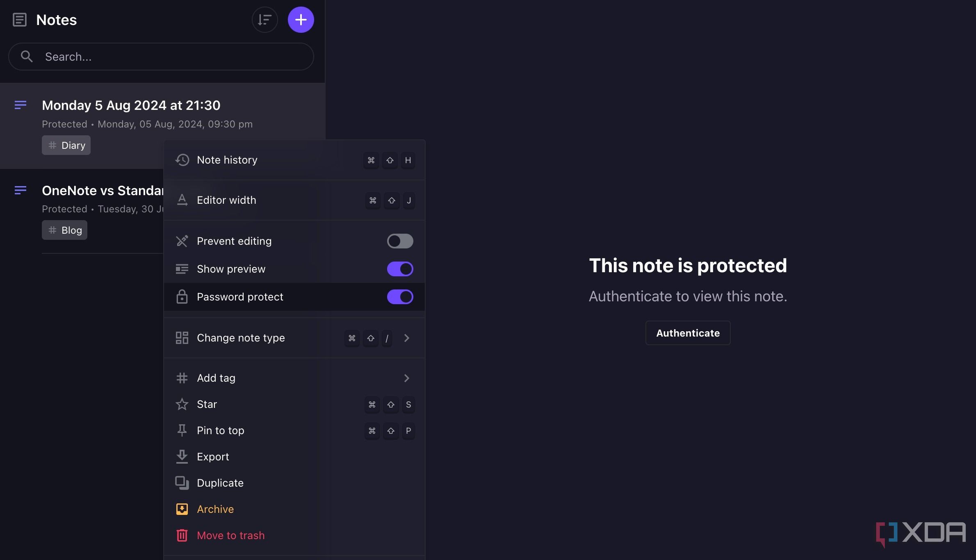The height and width of the screenshot is (560, 976).
Task: Open the sort options menu
Action: [264, 19]
